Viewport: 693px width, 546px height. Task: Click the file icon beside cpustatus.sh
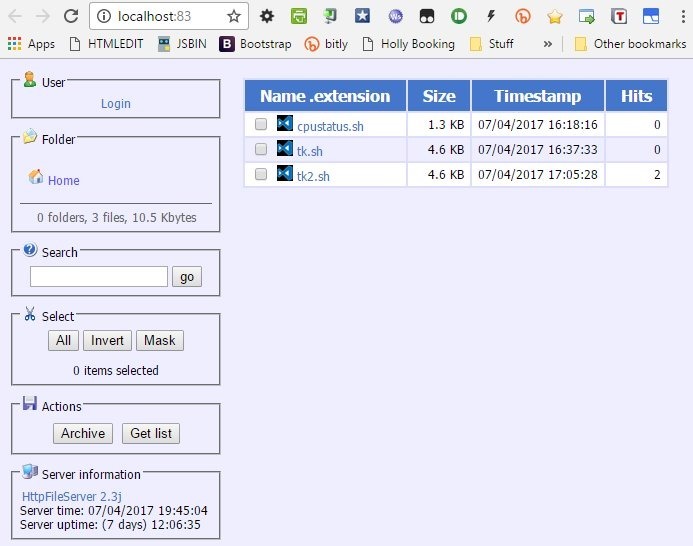pyautogui.click(x=284, y=125)
